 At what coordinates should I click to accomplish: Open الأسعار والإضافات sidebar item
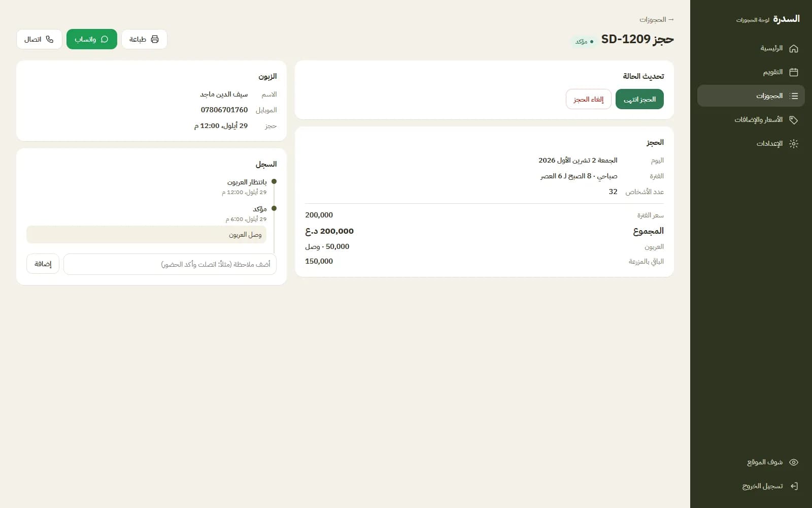point(751,120)
